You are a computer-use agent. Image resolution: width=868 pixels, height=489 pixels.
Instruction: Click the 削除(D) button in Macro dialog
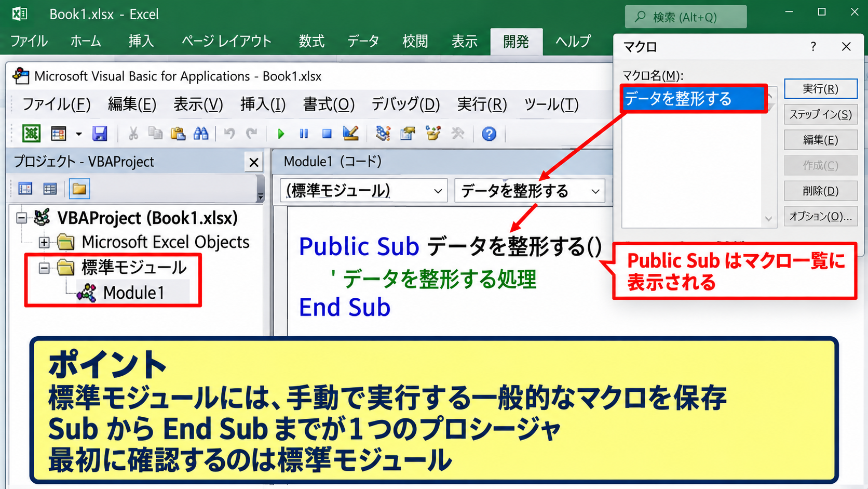tap(820, 191)
